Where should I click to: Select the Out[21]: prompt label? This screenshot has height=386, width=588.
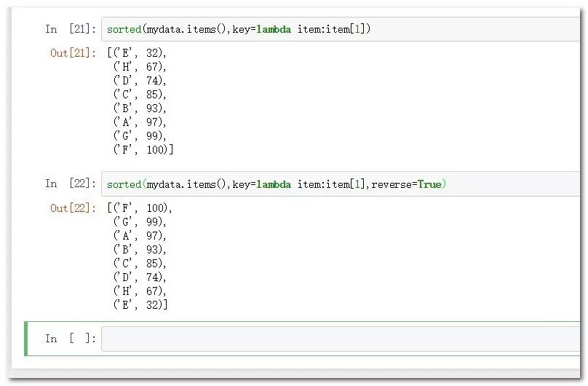(x=73, y=53)
